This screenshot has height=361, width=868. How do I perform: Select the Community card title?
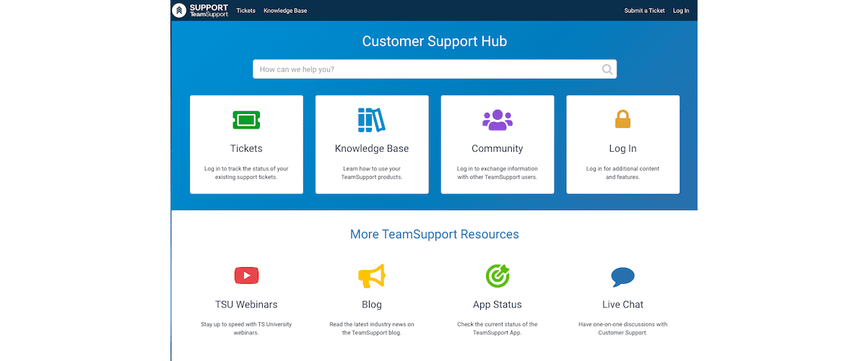pyautogui.click(x=497, y=149)
